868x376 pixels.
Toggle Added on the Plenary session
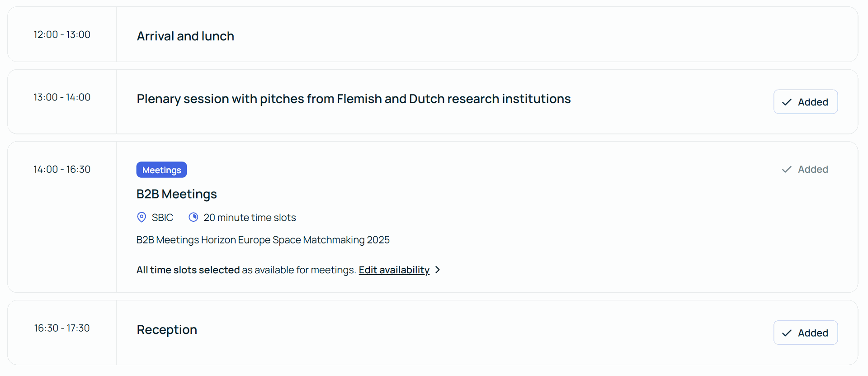point(805,102)
